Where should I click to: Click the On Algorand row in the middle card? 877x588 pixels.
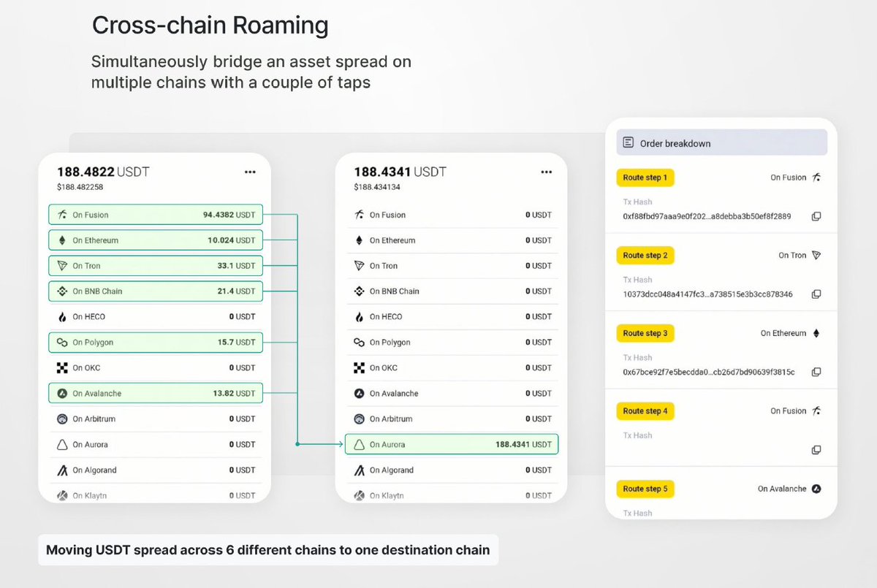[x=452, y=470]
